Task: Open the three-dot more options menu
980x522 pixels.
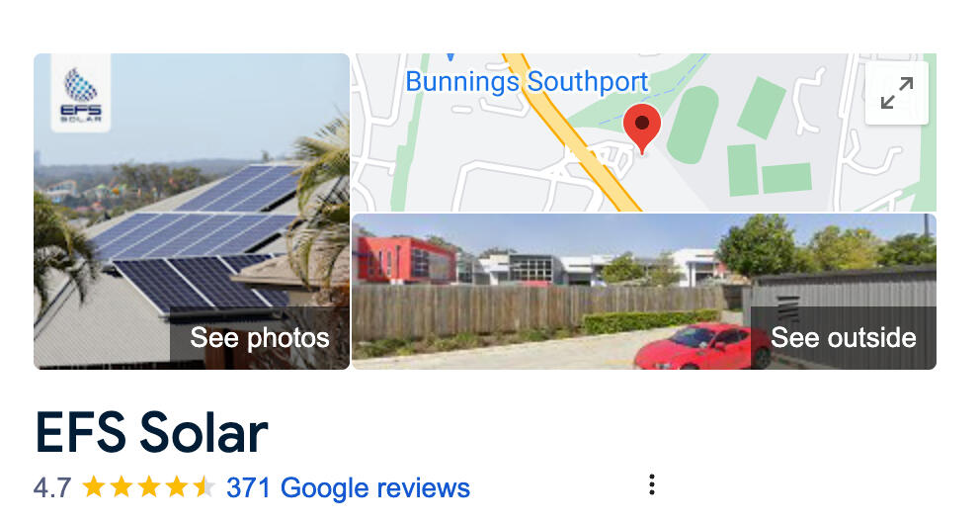Action: tap(652, 485)
